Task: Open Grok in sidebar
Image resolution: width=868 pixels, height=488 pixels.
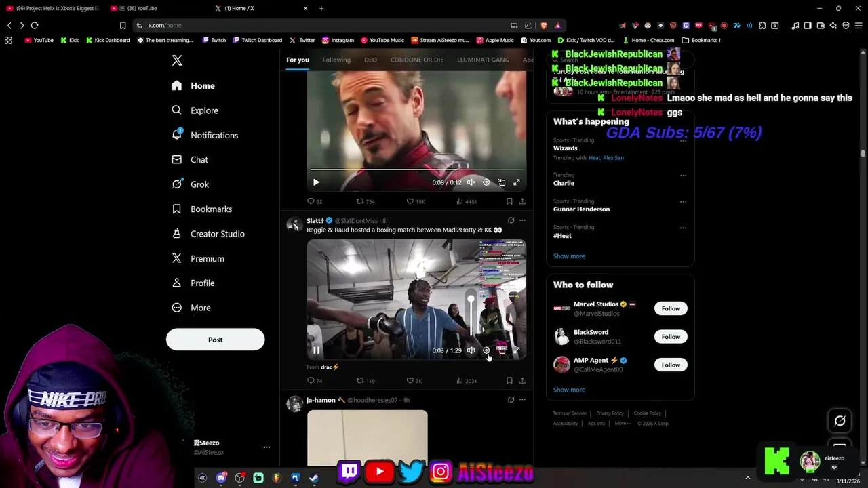Action: (191, 184)
